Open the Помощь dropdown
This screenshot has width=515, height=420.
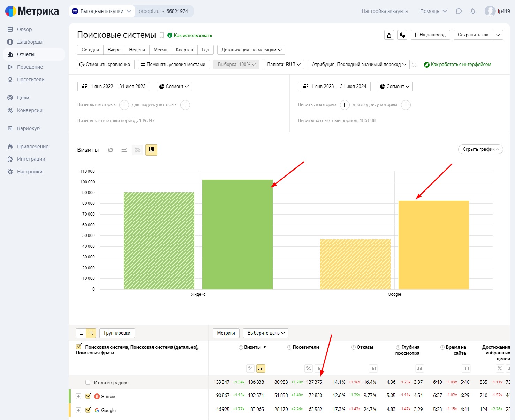tap(433, 11)
